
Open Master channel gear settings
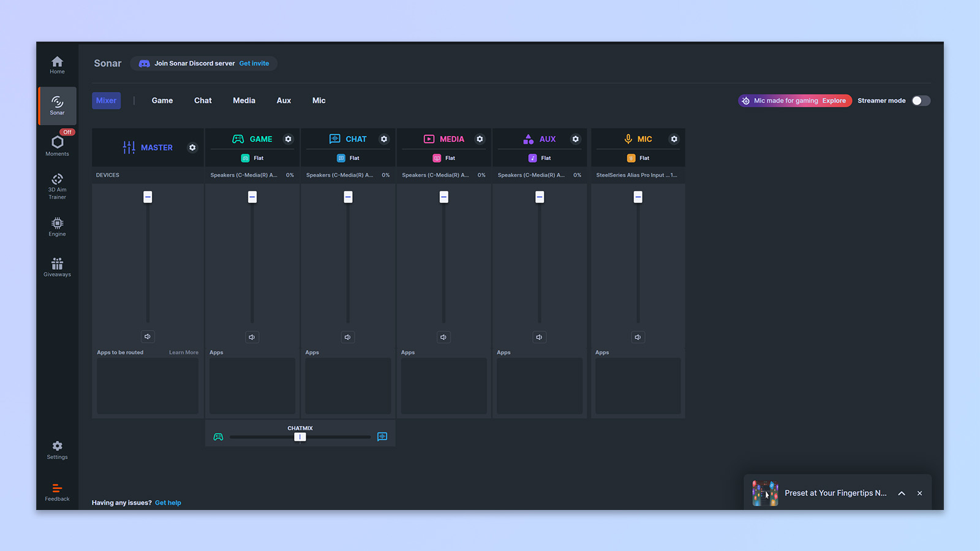(192, 148)
